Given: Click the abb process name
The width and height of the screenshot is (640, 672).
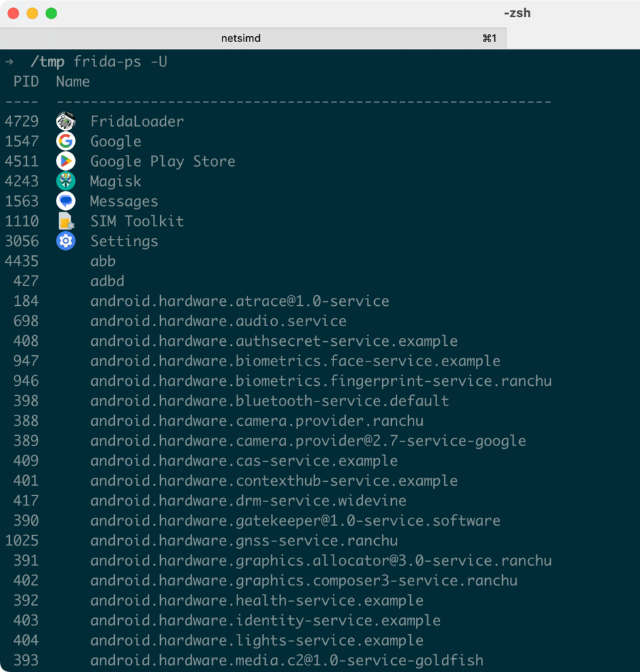Looking at the screenshot, I should (103, 261).
